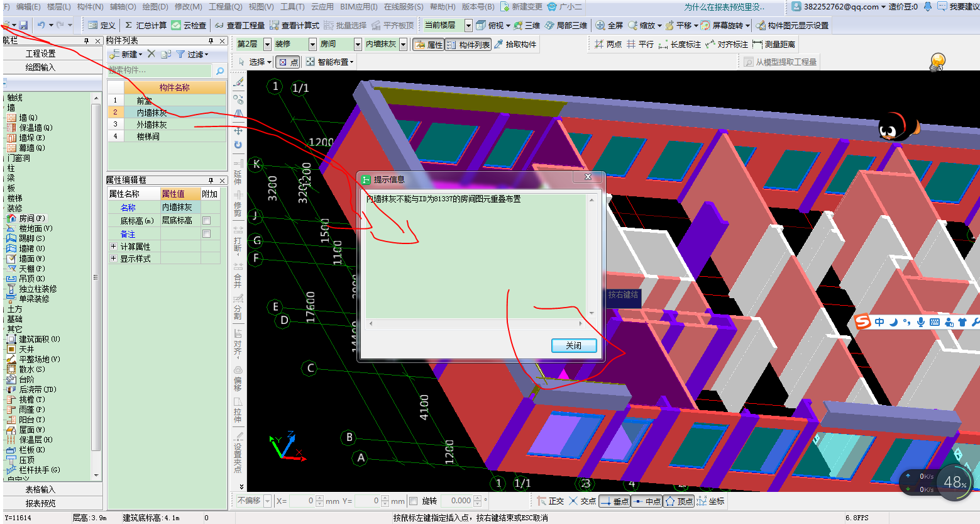Open the 当前楼层 dropdown
This screenshot has height=524, width=980.
(x=468, y=25)
